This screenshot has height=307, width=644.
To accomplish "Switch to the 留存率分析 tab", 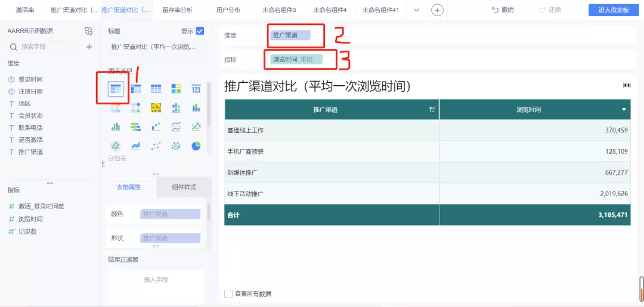I will pyautogui.click(x=177, y=10).
